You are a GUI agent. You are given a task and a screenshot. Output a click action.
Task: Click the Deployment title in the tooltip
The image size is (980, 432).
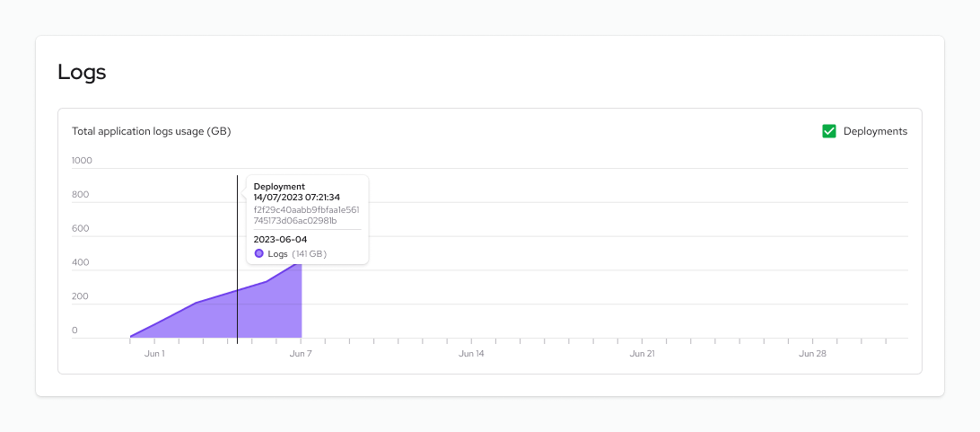coord(279,187)
